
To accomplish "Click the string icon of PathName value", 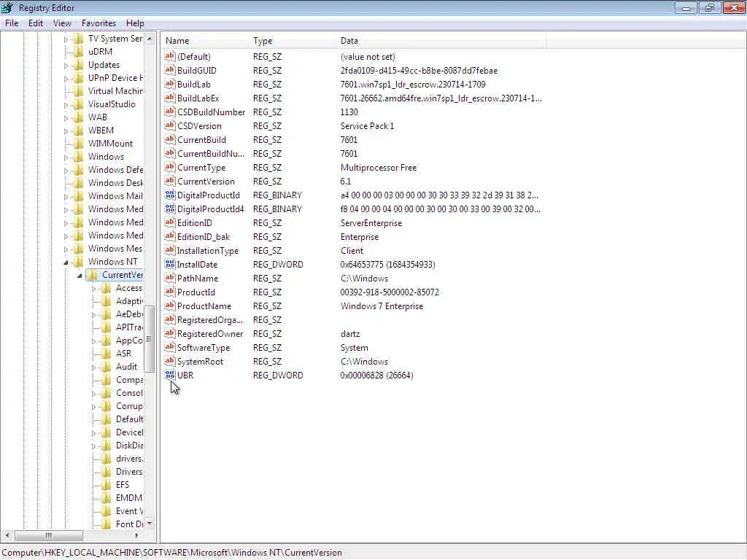I will point(170,278).
